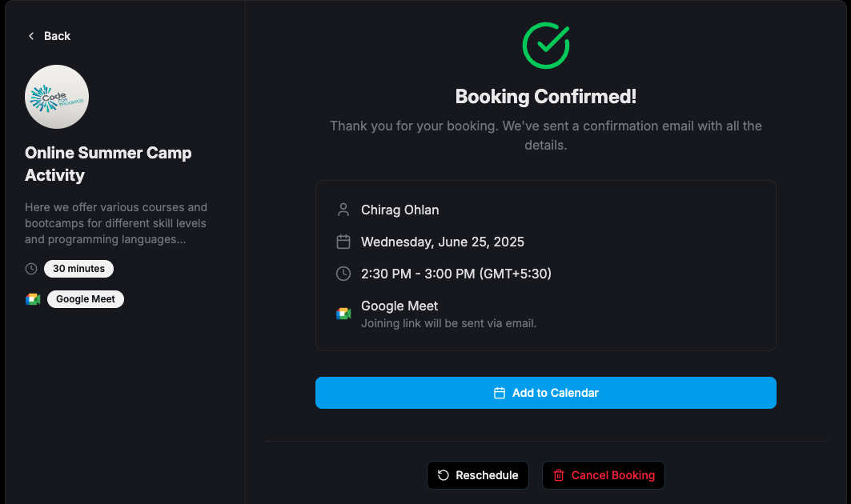Click the Google Meet icon in booking details
This screenshot has height=504, width=851.
pos(343,314)
